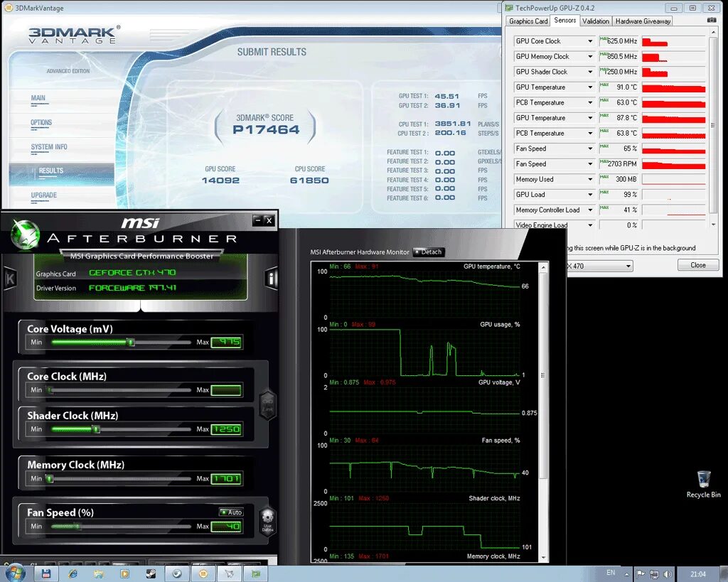Viewport: 728px width, 582px height.
Task: Click the Hardware Monitor scroll-up arrow
Action: [543, 267]
